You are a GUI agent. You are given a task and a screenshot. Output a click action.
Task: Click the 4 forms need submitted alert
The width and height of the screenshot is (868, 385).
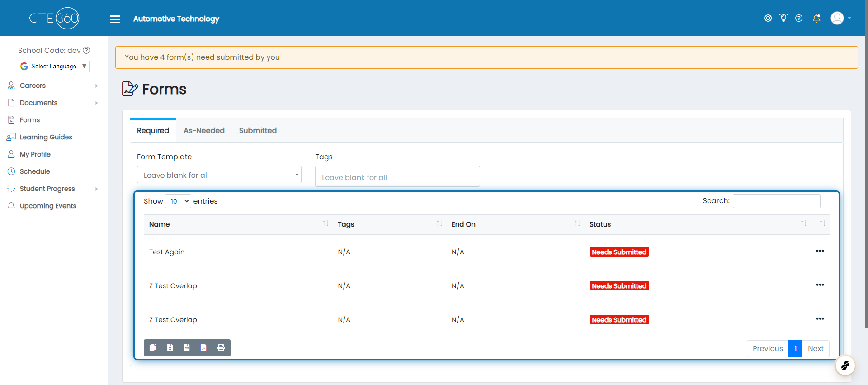click(x=486, y=57)
